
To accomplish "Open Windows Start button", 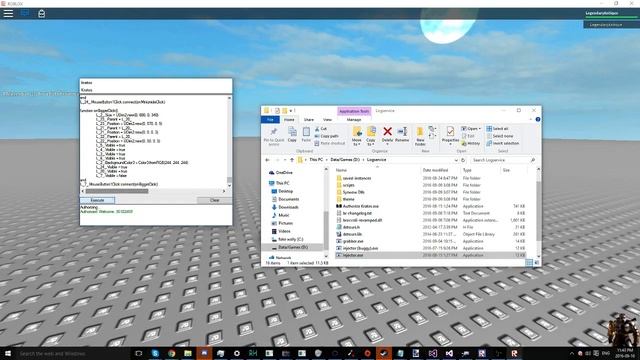I will (8, 353).
